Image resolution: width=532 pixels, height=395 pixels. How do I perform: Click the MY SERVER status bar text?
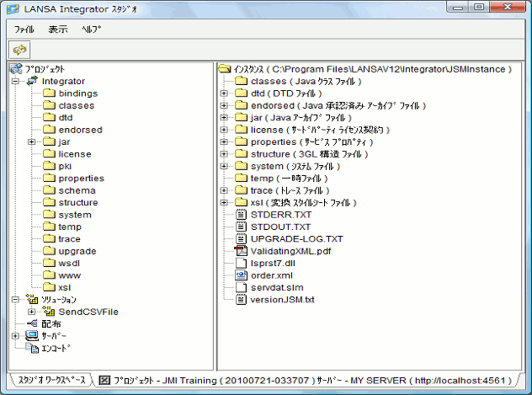(x=414, y=381)
